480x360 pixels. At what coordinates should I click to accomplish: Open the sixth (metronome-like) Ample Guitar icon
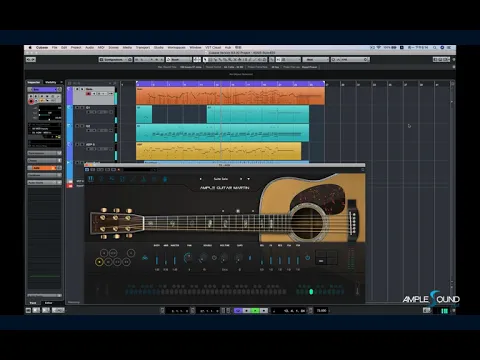point(144,179)
